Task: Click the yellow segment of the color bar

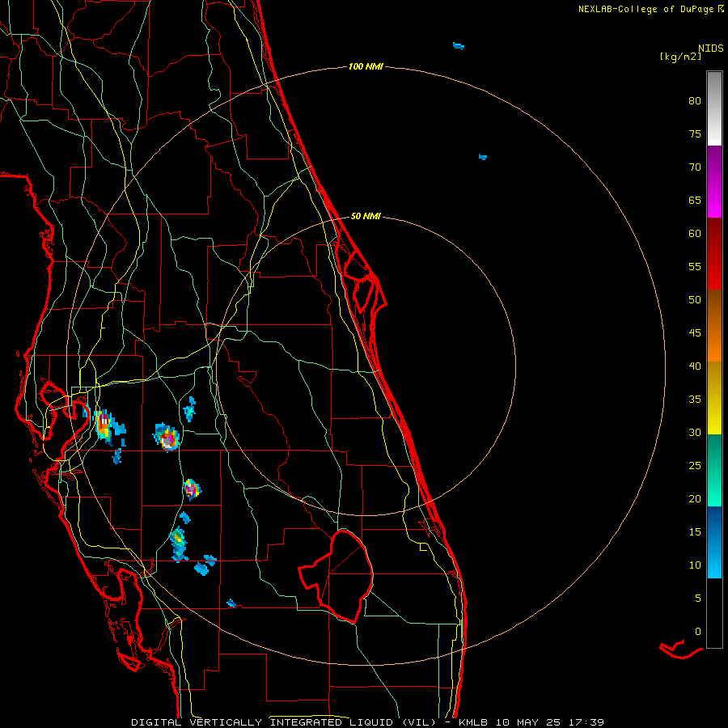Action: click(714, 398)
